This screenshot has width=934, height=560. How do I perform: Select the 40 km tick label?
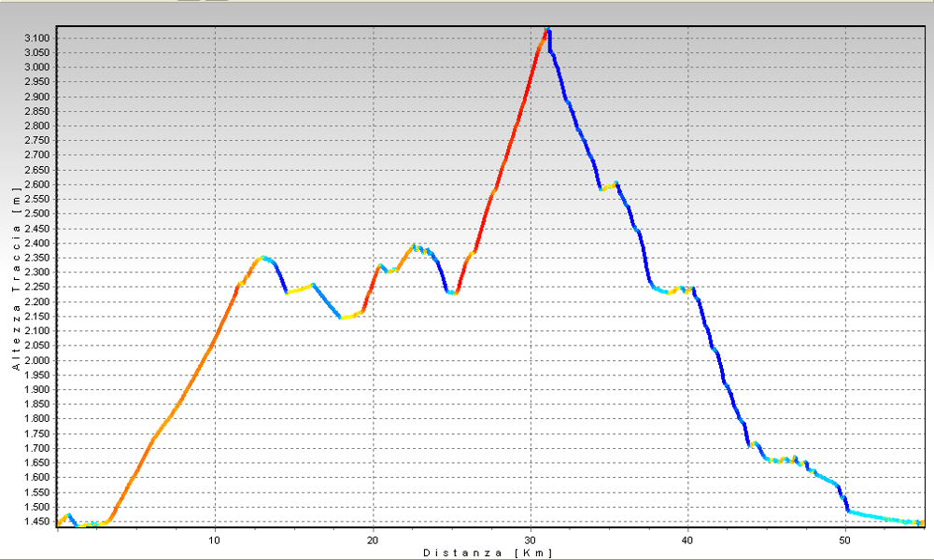[688, 540]
